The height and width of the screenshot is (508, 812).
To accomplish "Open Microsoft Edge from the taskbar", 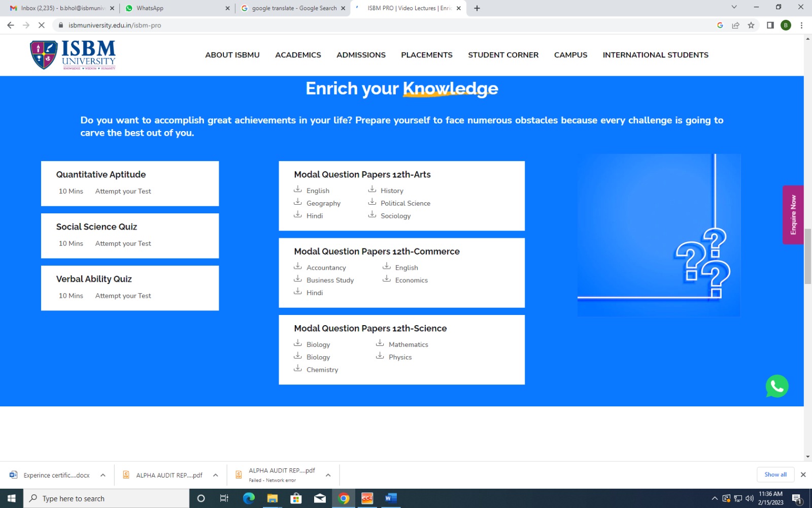I will click(249, 498).
